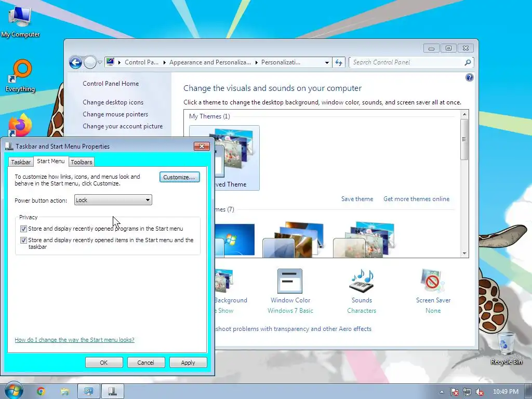
Task: Click the address bar computer icon
Action: point(110,62)
